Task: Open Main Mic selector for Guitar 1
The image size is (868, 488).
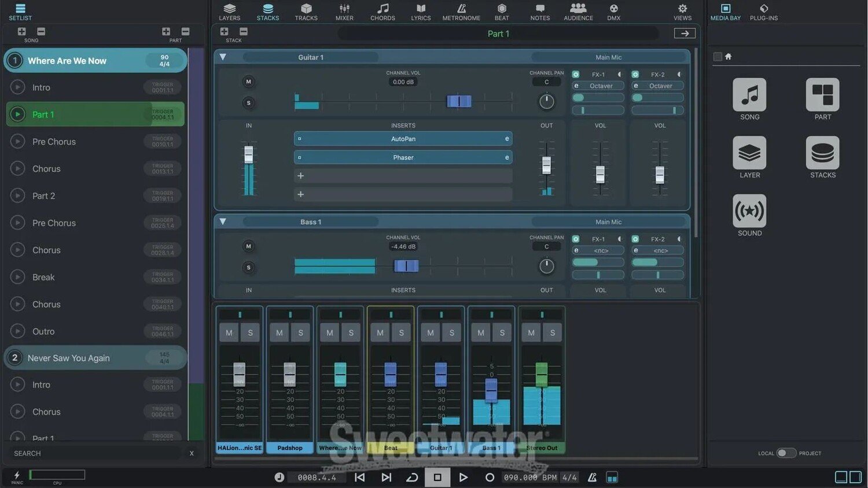Action: (608, 57)
